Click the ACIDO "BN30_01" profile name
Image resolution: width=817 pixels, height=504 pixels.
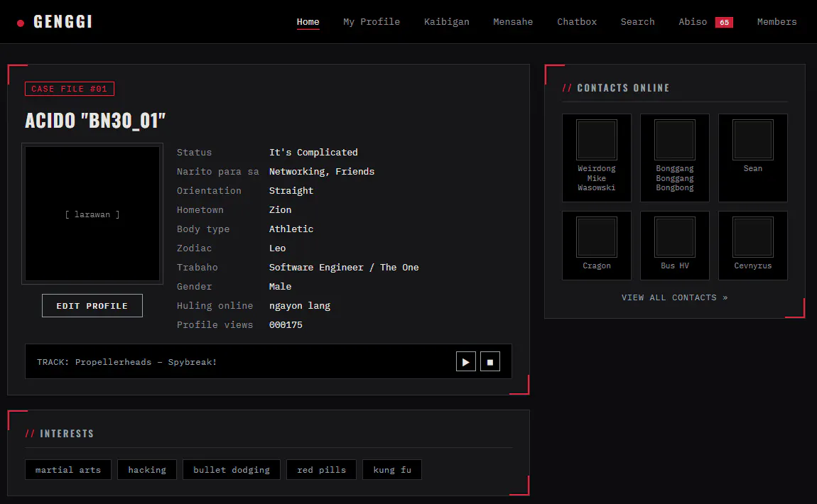[x=95, y=120]
